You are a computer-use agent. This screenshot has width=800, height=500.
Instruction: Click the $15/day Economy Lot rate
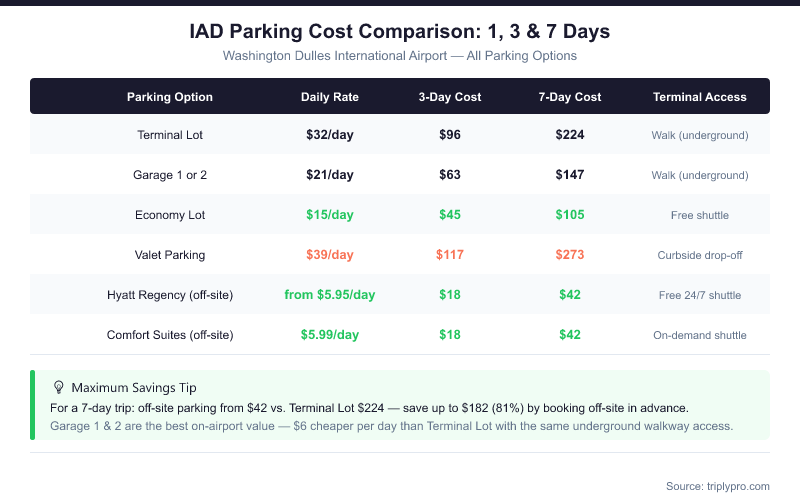coord(330,215)
